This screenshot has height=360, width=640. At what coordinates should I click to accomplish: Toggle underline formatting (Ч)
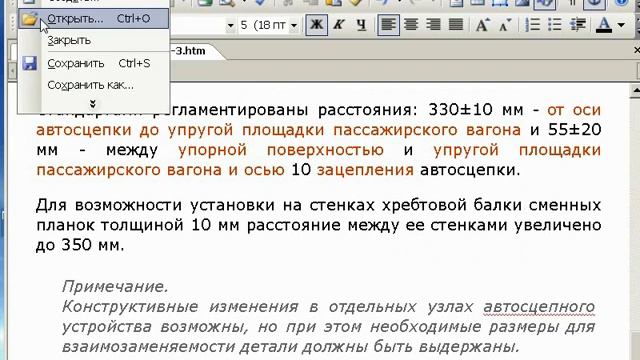pos(361,25)
